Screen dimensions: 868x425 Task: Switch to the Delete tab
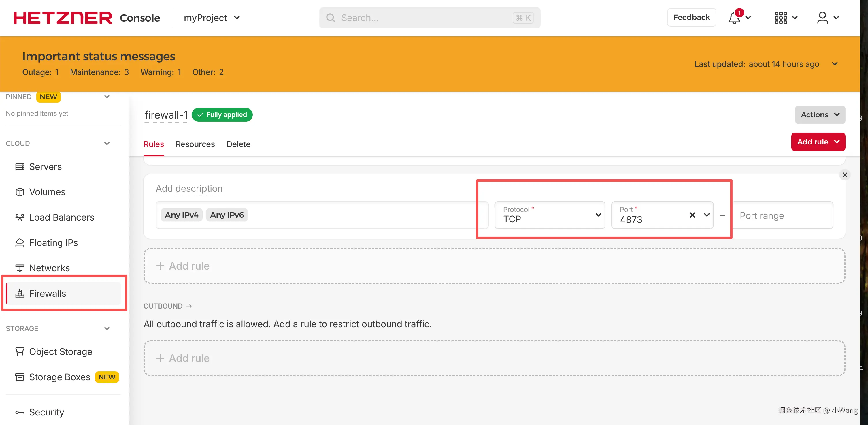click(x=238, y=144)
